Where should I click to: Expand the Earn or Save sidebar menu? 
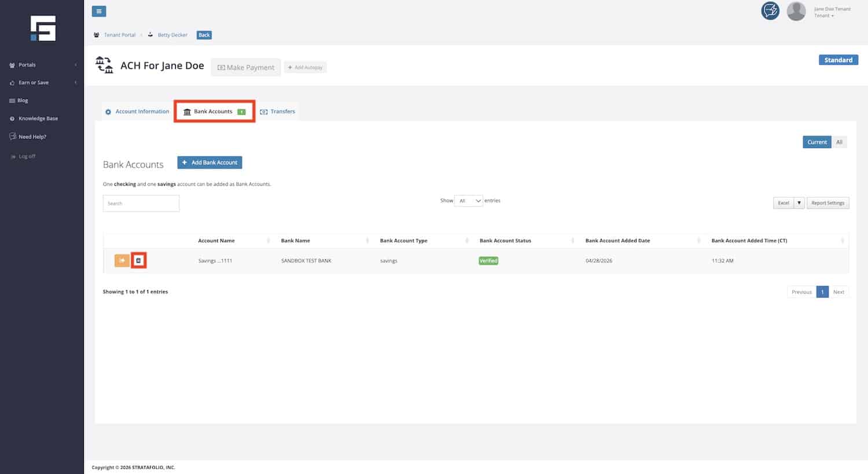pyautogui.click(x=42, y=83)
